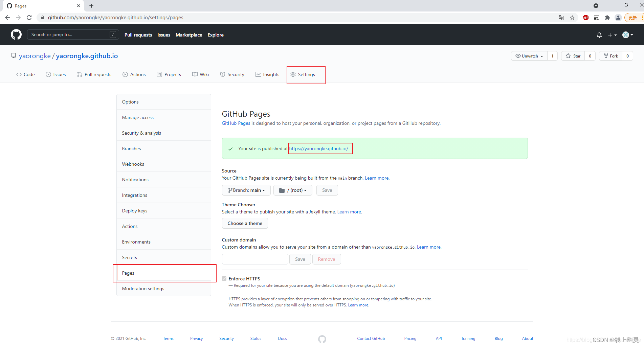644x346 pixels.
Task: Open the user avatar menu
Action: point(628,35)
